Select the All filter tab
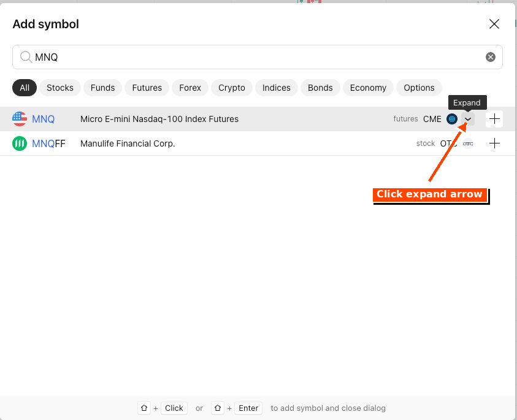Screen dimensions: 517x420 click(25, 88)
